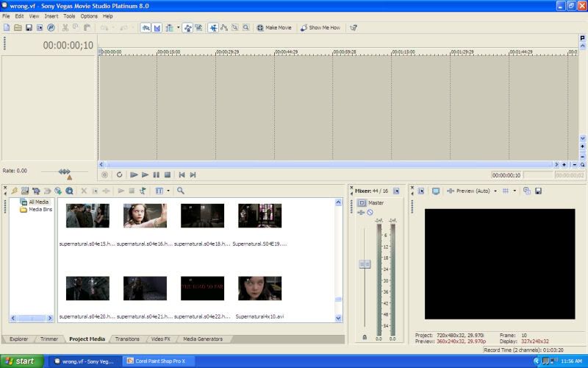Open the preview overlays grid dropdown arrow
Screen dimensions: 588x368
(x=514, y=191)
